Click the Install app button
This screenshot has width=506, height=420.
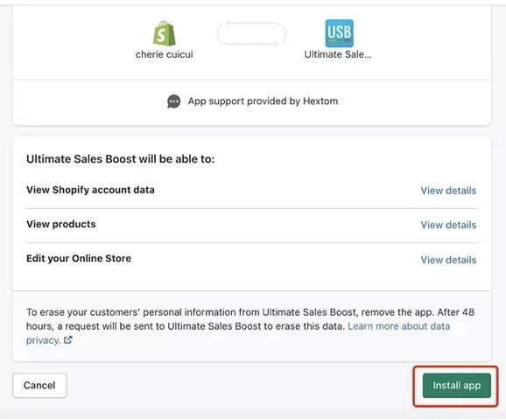[x=457, y=385]
